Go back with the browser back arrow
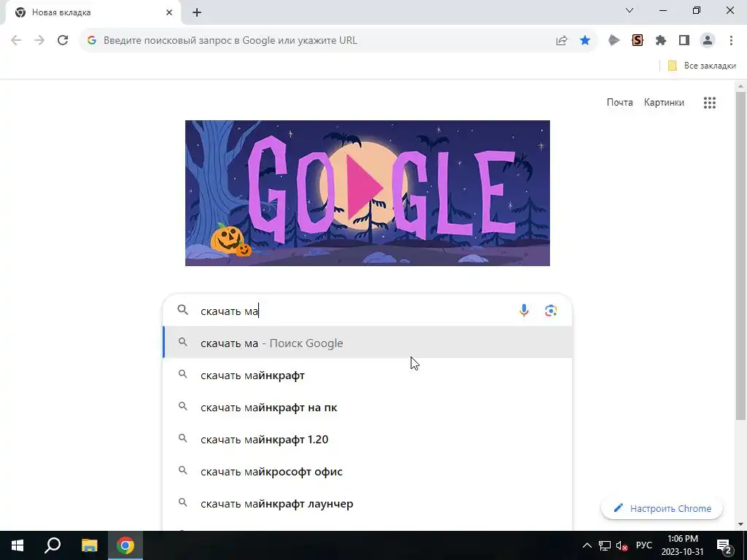This screenshot has height=560, width=747. (16, 41)
